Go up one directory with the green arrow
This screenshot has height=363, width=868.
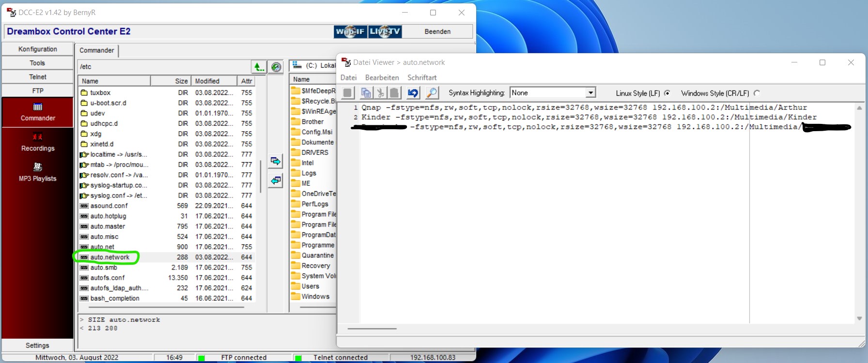click(259, 67)
